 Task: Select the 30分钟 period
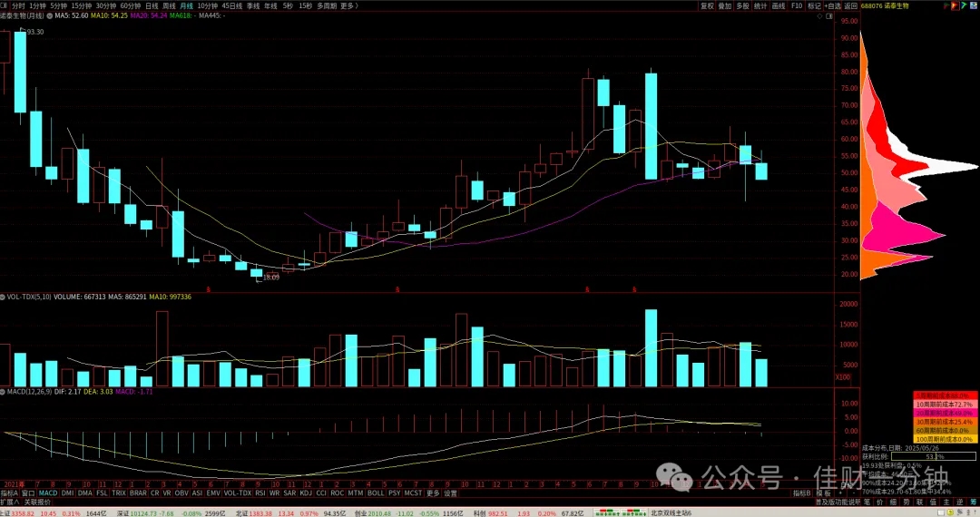(105, 5)
